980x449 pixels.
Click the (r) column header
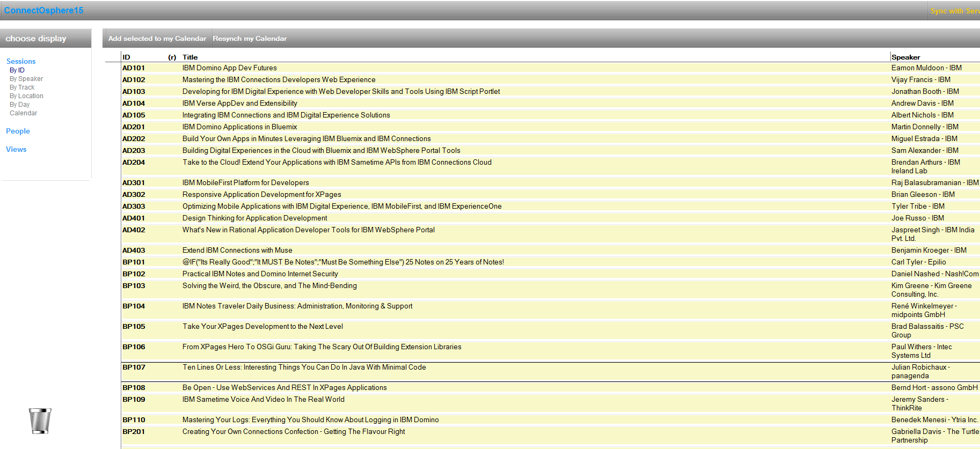172,57
